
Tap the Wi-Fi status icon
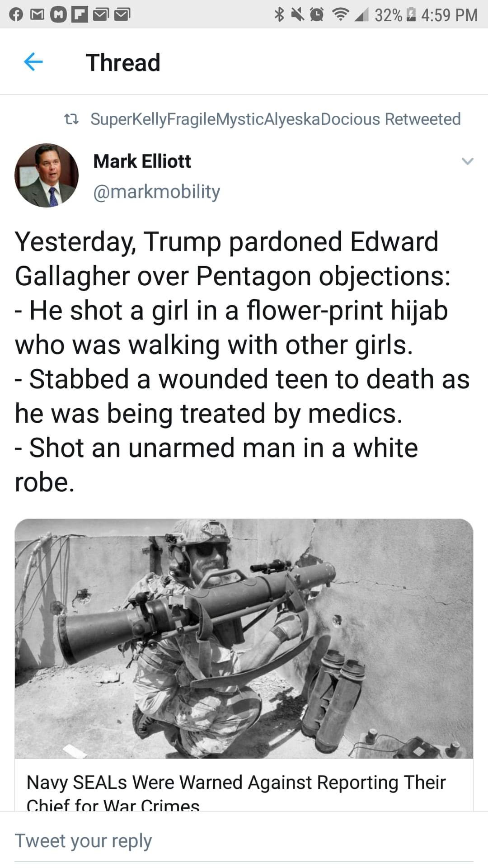pyautogui.click(x=339, y=15)
